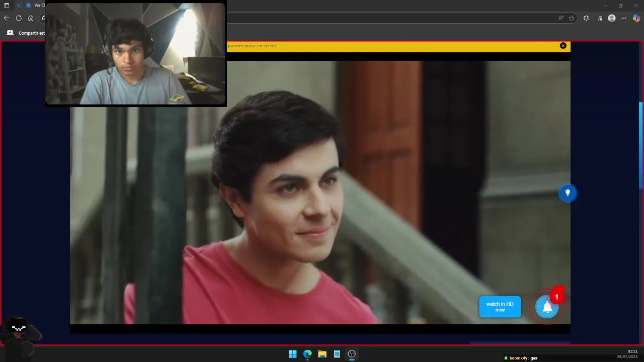Image resolution: width=644 pixels, height=362 pixels.
Task: Close the yellow notification banner
Action: point(563,46)
